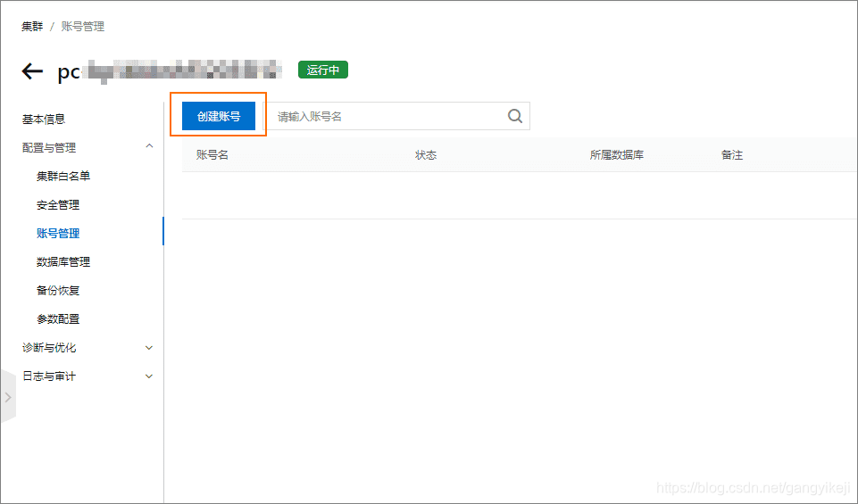Click the 备注 column header
This screenshot has width=858, height=504.
pos(731,155)
